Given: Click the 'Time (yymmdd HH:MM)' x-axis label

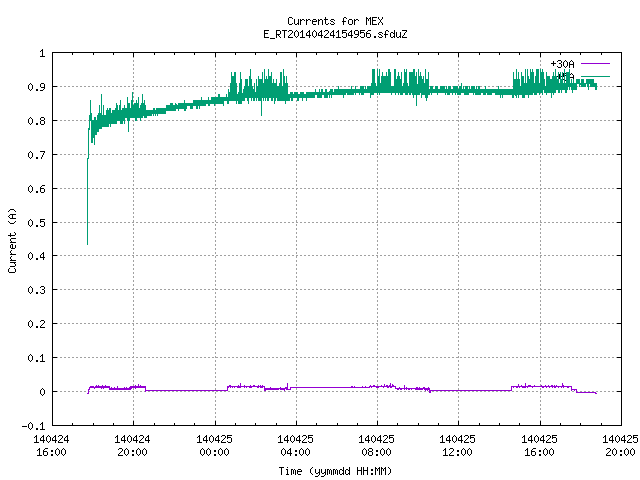Looking at the screenshot, I should point(335,471).
